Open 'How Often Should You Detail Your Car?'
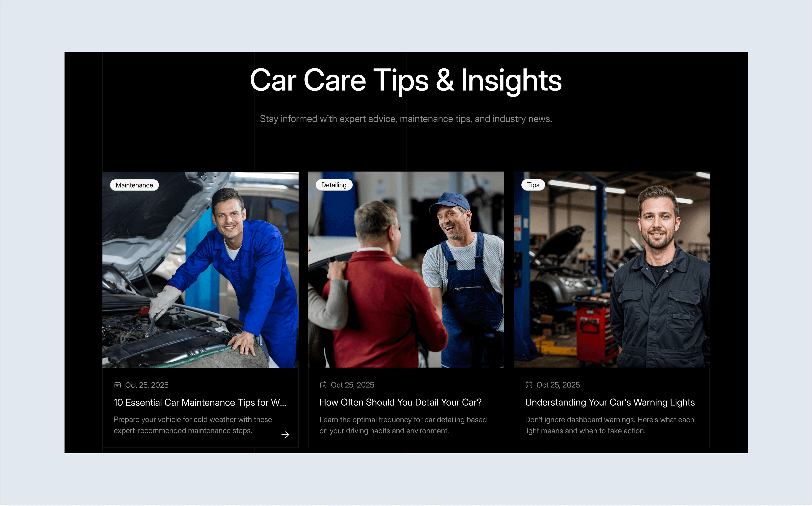812x506 pixels. (400, 402)
